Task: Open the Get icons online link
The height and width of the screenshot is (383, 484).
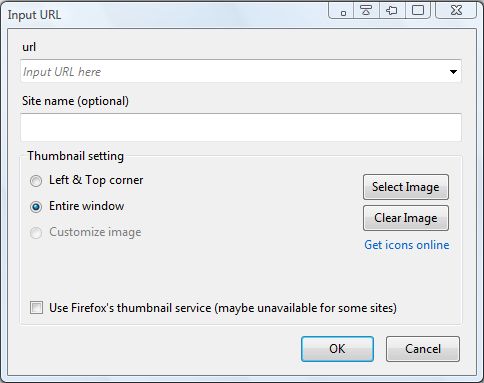Action: click(407, 245)
